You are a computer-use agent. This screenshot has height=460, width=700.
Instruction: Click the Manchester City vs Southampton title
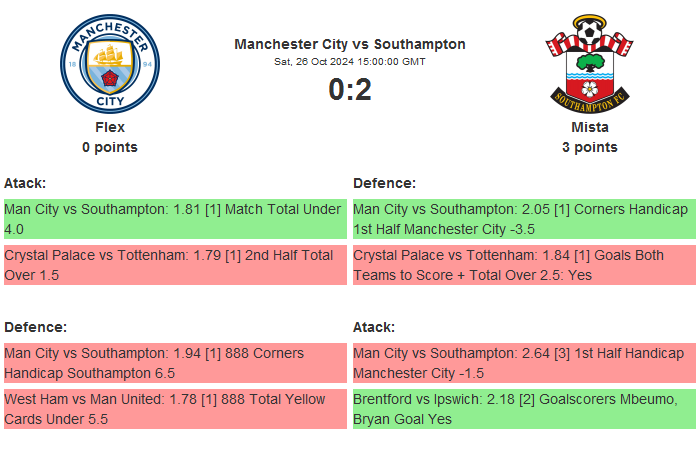(x=350, y=44)
